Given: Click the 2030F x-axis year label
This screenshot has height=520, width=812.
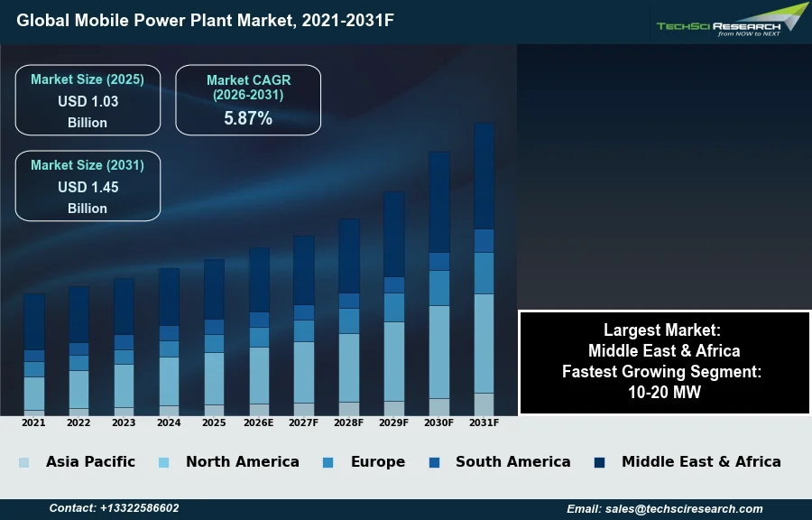Looking at the screenshot, I should coord(438,422).
